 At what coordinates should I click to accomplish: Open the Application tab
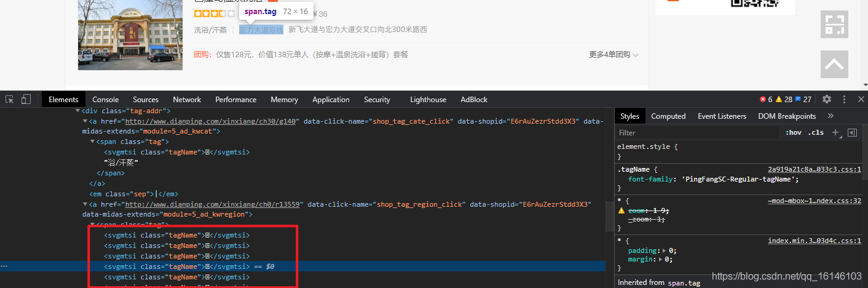pyautogui.click(x=331, y=99)
